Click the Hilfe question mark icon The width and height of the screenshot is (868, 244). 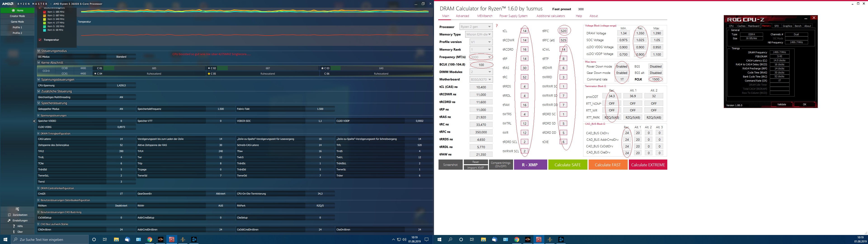click(x=14, y=226)
